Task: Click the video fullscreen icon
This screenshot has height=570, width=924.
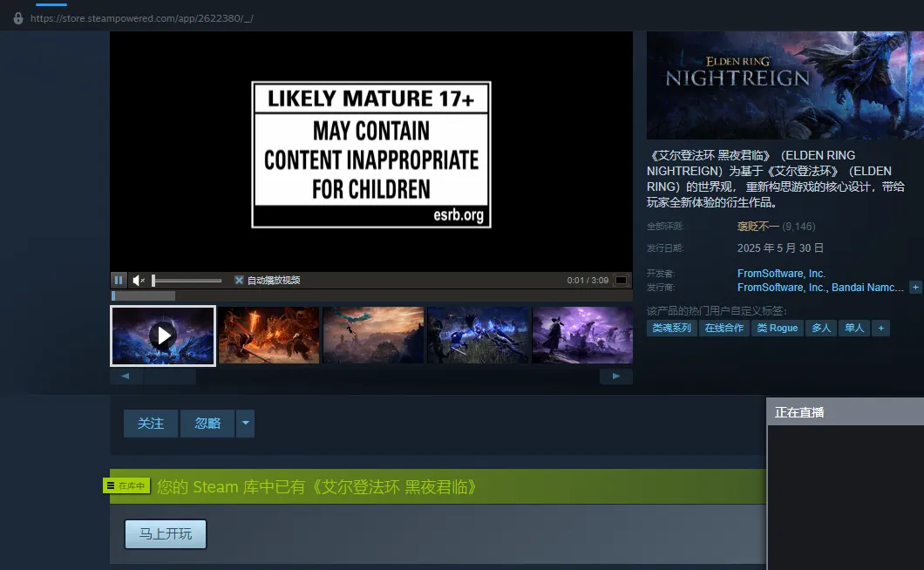Action: click(x=621, y=281)
